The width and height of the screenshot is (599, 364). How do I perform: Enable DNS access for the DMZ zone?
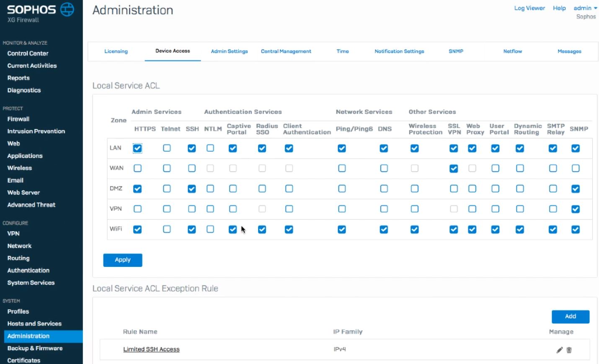click(x=384, y=189)
